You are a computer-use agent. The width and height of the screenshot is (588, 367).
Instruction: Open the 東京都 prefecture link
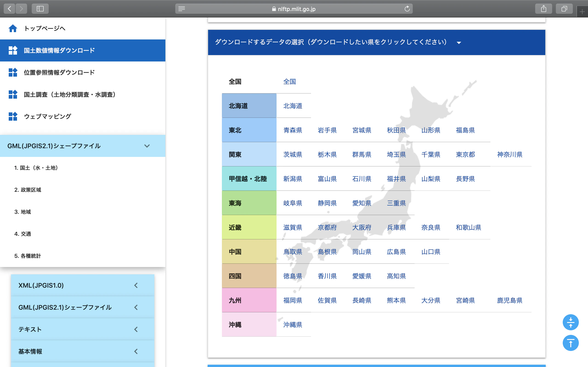pyautogui.click(x=465, y=154)
